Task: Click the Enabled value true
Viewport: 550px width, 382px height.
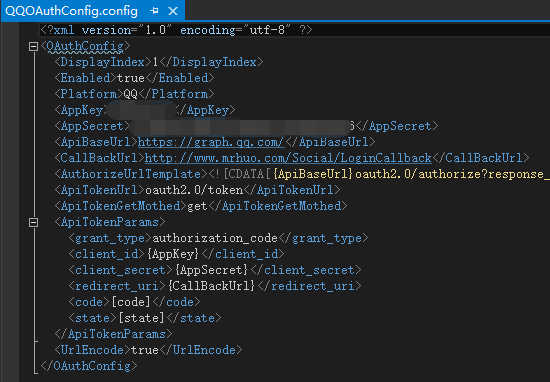Action: [x=130, y=78]
